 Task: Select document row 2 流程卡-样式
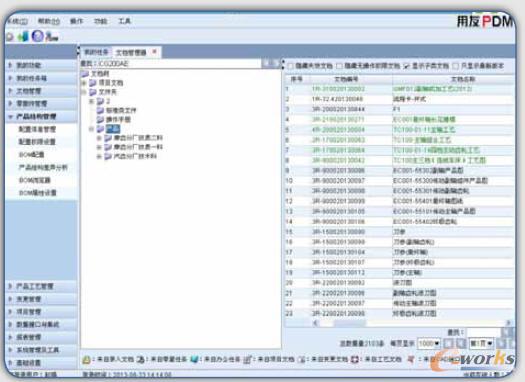pos(400,99)
